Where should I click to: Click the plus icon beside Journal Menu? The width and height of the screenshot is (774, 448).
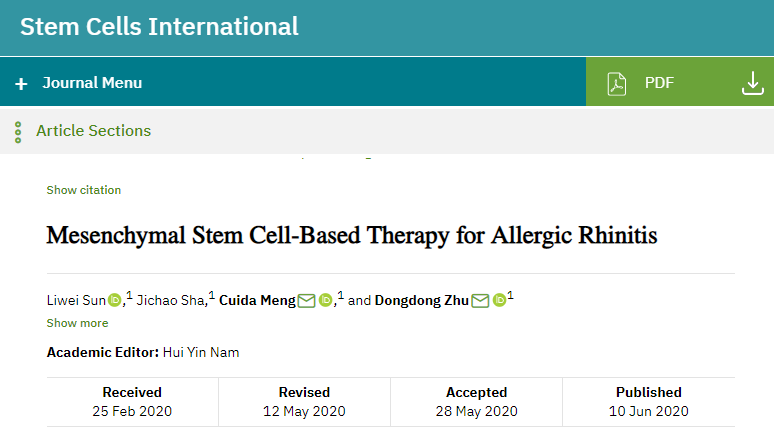tap(21, 83)
